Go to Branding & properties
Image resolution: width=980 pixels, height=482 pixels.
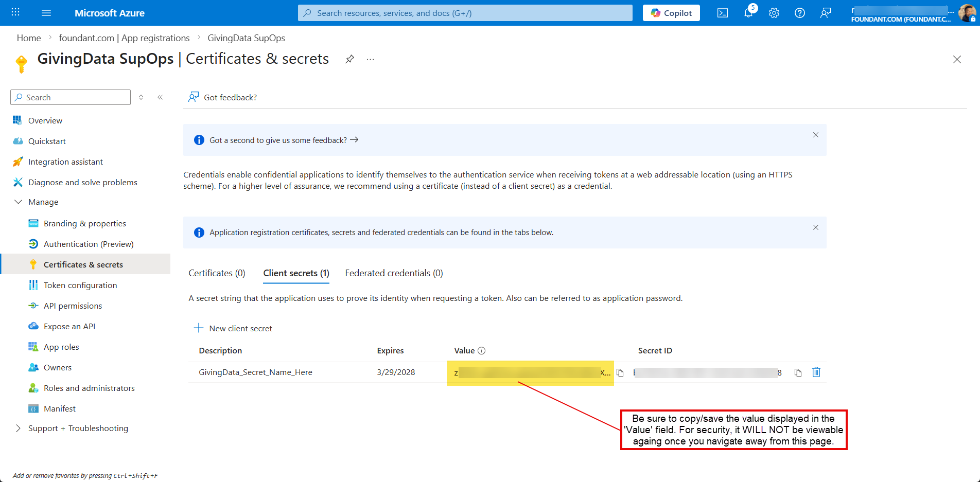coord(84,223)
